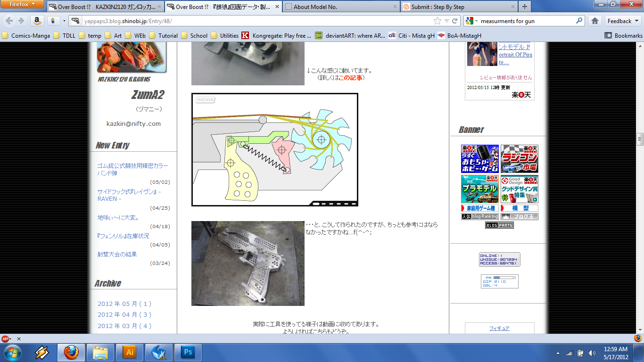This screenshot has height=362, width=644.
Task: Expand the Comics-Manga bookmark folder
Action: [x=26, y=35]
